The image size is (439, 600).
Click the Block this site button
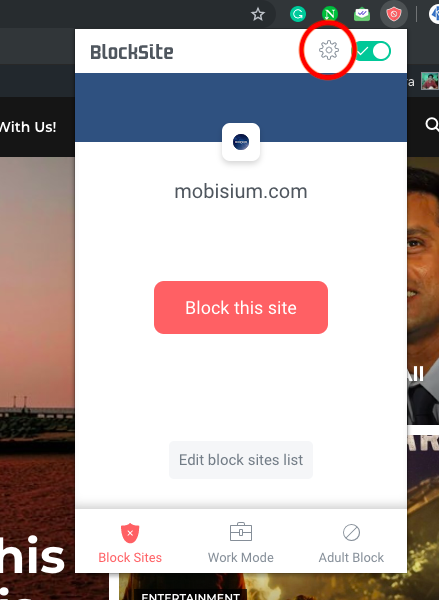(x=241, y=307)
